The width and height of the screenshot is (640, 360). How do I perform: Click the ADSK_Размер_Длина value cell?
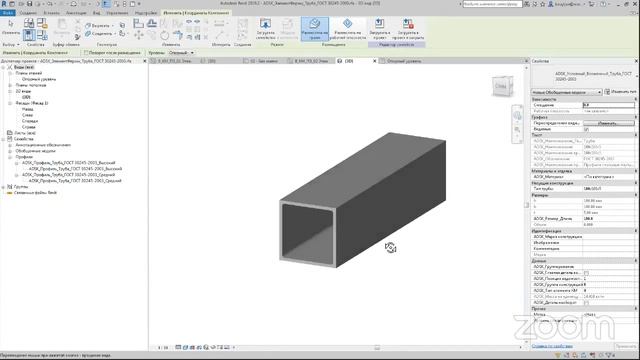pyautogui.click(x=609, y=219)
